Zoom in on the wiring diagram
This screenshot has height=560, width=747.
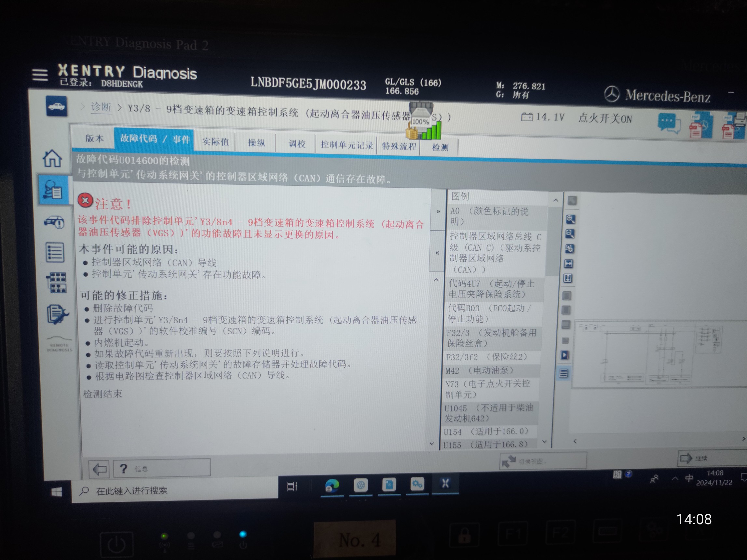[571, 219]
